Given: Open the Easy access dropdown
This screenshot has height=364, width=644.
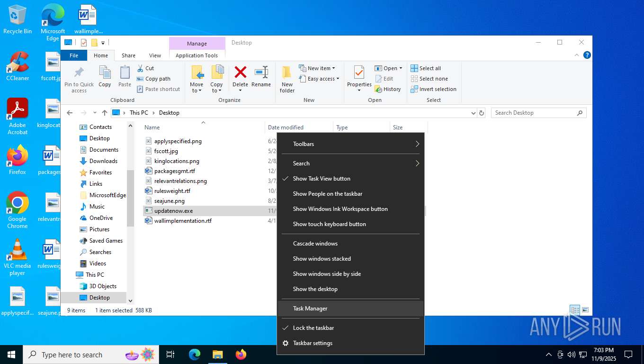Looking at the screenshot, I should click(x=319, y=79).
